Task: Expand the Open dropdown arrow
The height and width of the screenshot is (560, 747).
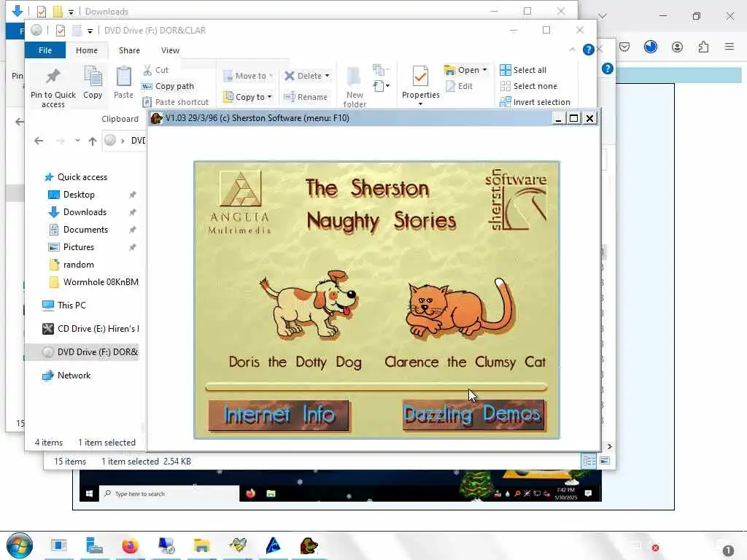Action: 484,70
